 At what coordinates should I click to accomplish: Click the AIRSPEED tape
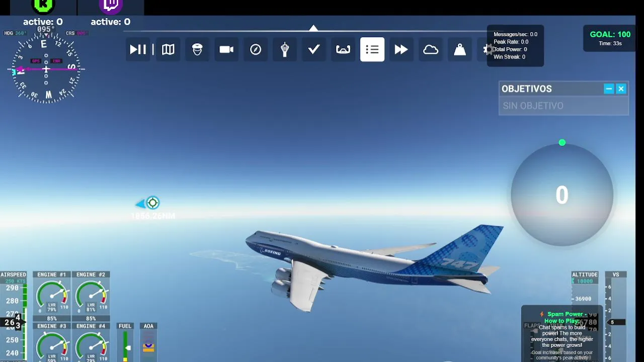(14, 317)
